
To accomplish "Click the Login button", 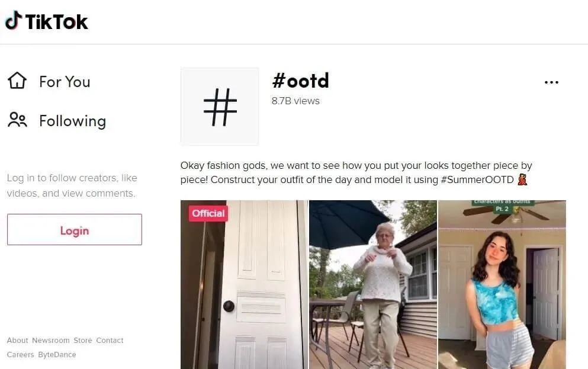I will [74, 229].
